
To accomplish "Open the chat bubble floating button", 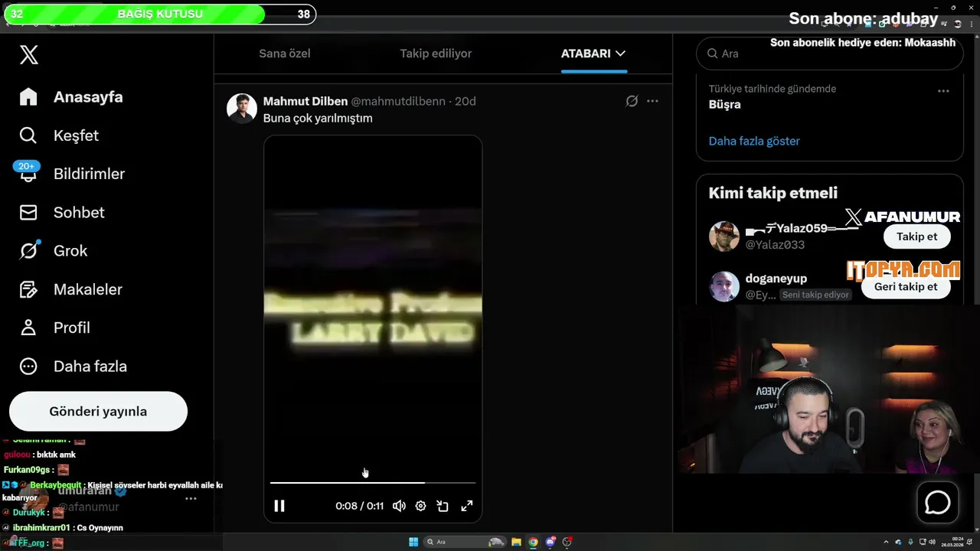I will [938, 503].
